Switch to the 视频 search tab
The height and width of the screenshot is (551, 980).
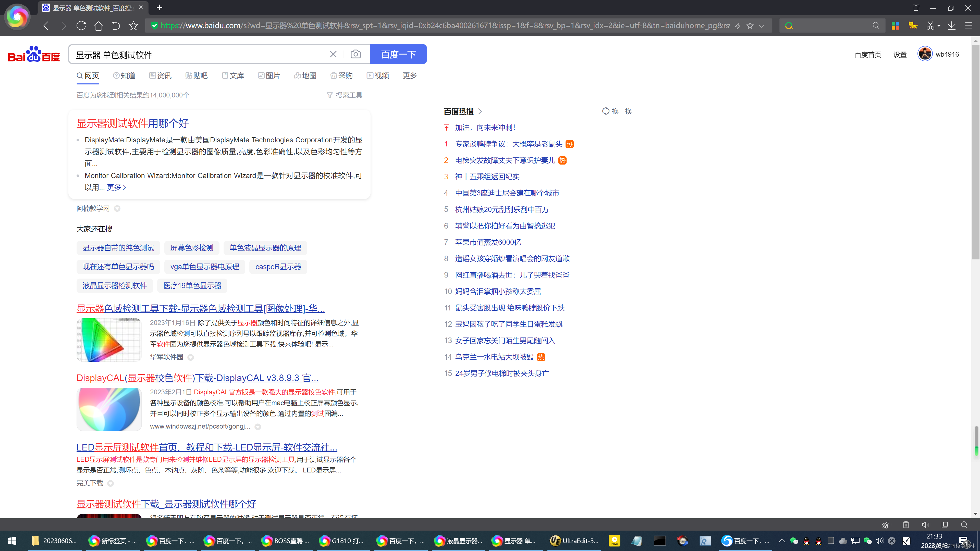378,76
